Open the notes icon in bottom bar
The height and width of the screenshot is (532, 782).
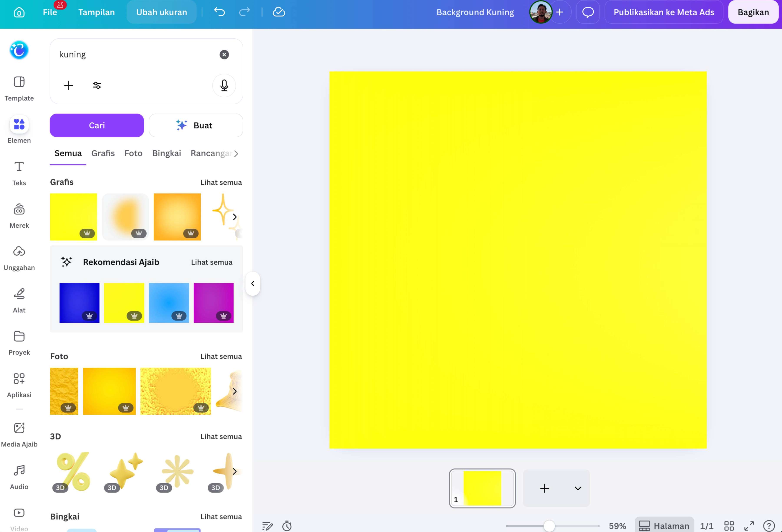tap(267, 526)
